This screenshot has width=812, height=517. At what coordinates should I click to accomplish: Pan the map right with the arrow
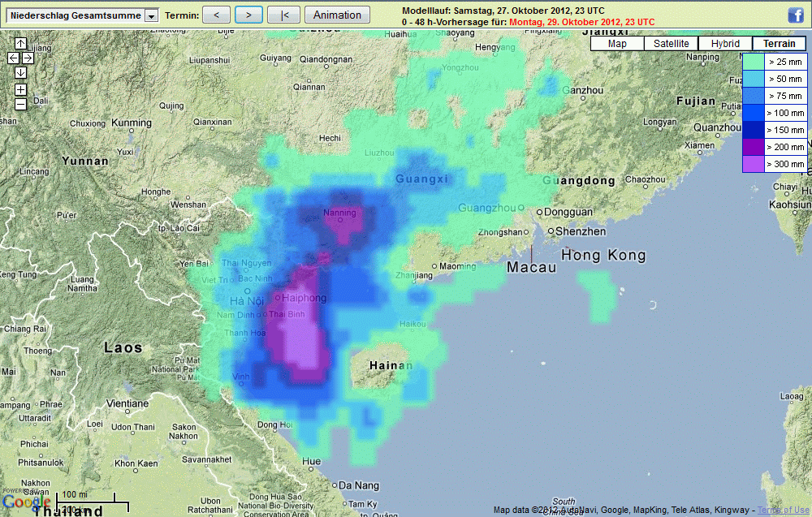pos(28,58)
